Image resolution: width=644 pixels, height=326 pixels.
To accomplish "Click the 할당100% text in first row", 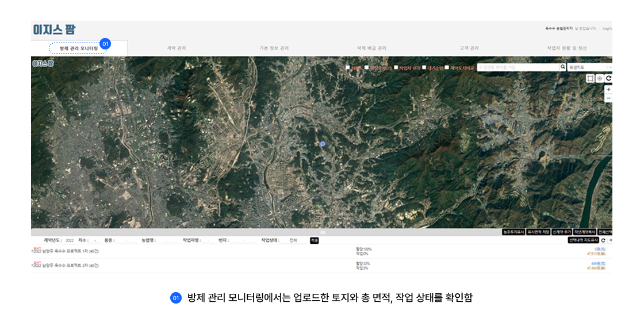I will click(363, 249).
